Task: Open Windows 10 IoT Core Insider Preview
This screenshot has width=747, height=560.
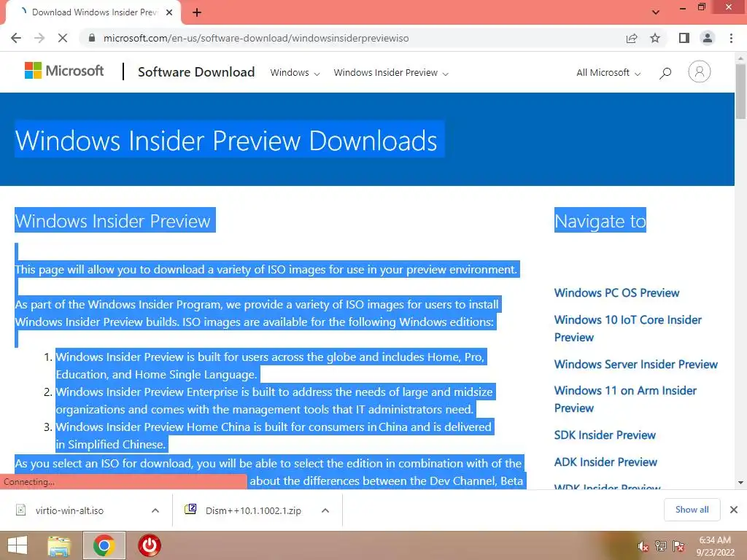Action: click(627, 329)
